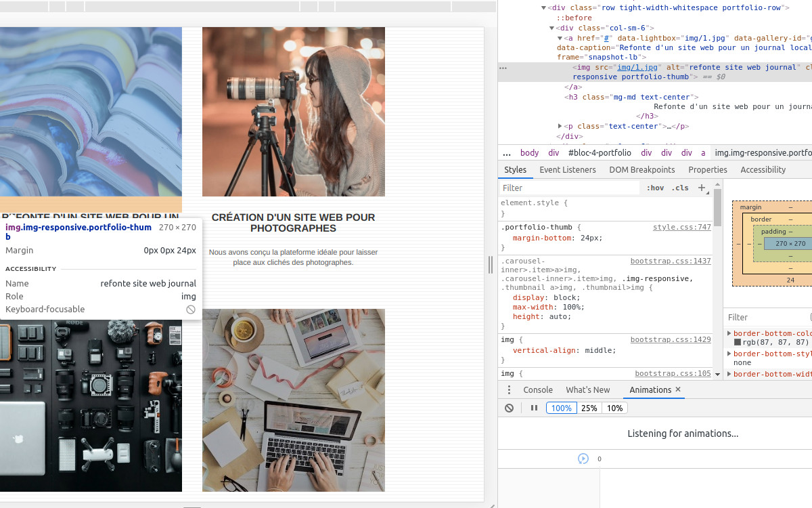The image size is (812, 508).
Task: Expand the border-bottom-color computed property
Action: pyautogui.click(x=729, y=333)
